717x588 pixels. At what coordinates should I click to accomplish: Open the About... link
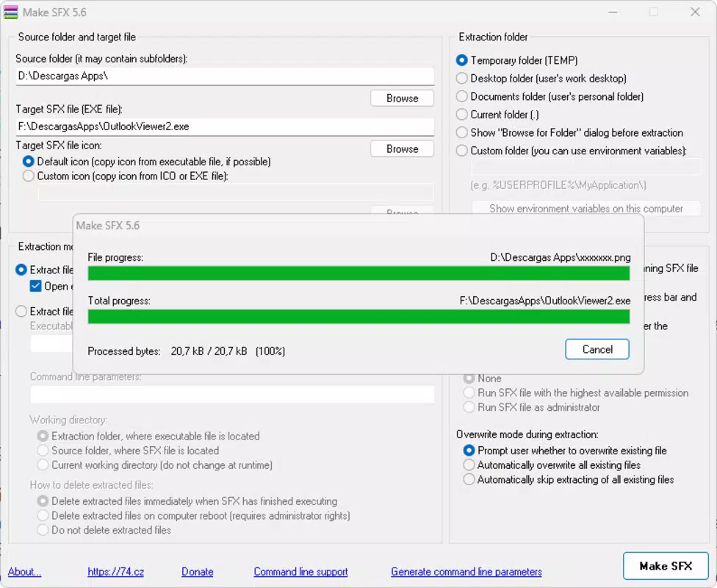coord(24,572)
